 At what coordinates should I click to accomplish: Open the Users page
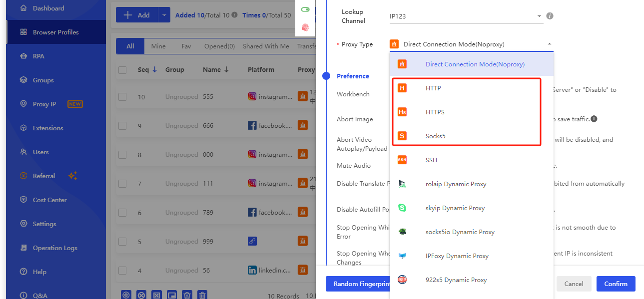pyautogui.click(x=40, y=152)
